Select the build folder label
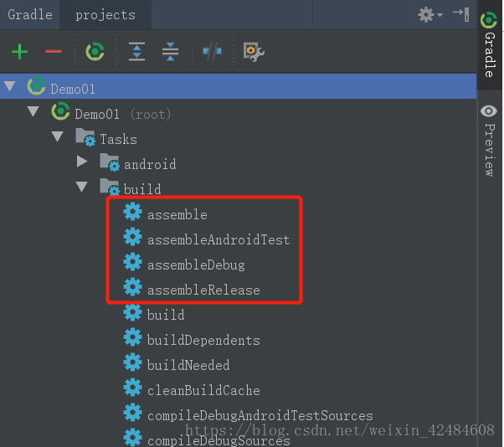The height and width of the screenshot is (447, 504). [x=142, y=189]
